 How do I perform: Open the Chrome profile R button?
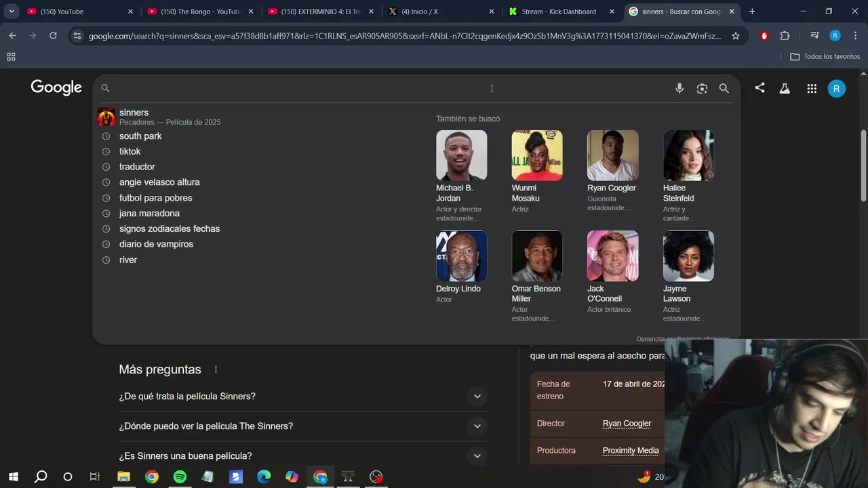coord(835,36)
